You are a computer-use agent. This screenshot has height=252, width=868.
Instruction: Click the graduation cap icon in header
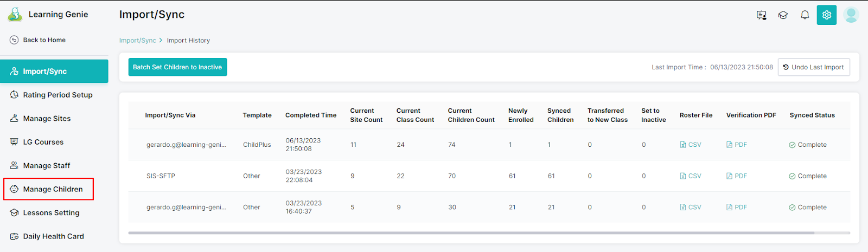783,15
